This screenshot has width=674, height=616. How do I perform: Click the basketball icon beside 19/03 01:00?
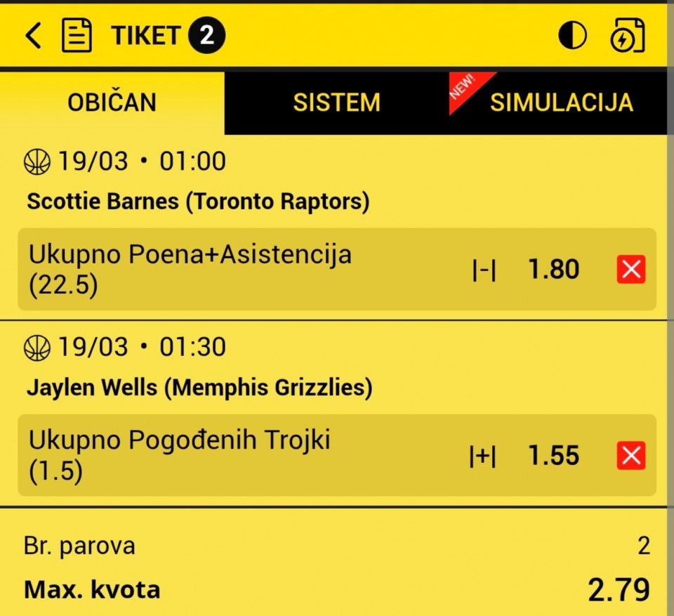37,162
